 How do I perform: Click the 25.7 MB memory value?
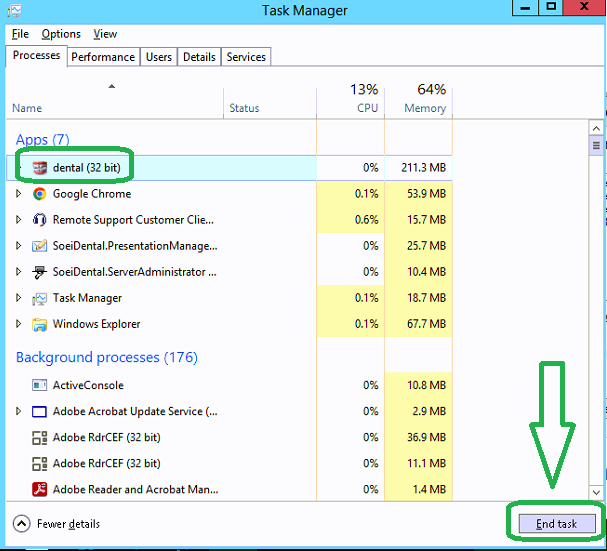pyautogui.click(x=426, y=245)
